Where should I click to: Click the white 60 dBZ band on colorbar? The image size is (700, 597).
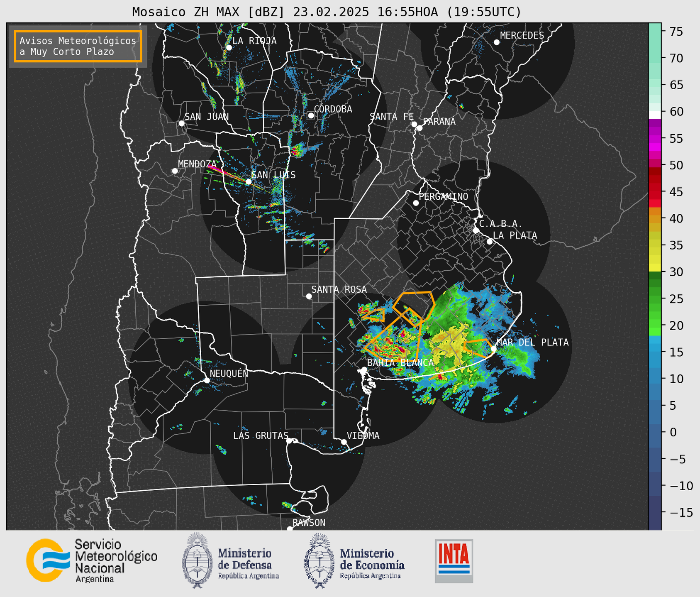655,115
